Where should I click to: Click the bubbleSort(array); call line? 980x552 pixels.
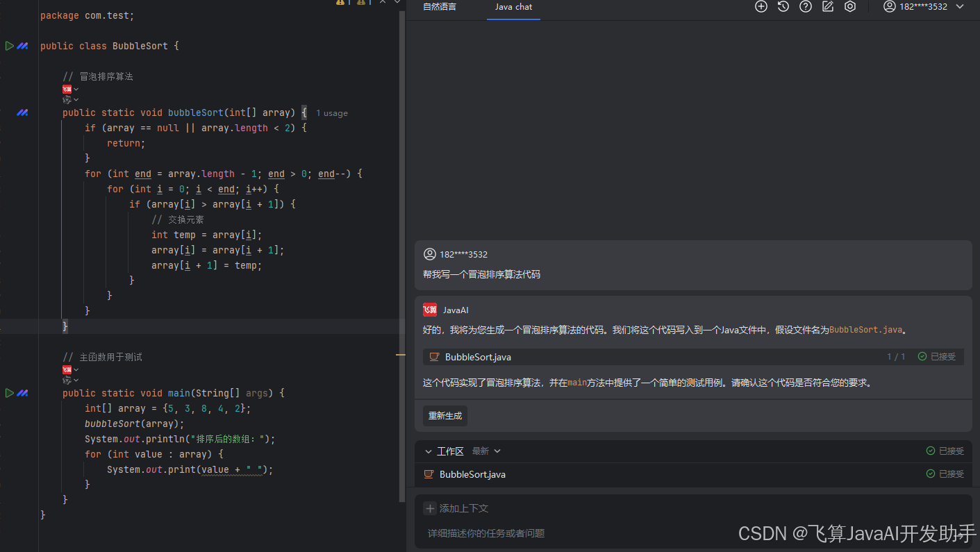(135, 424)
